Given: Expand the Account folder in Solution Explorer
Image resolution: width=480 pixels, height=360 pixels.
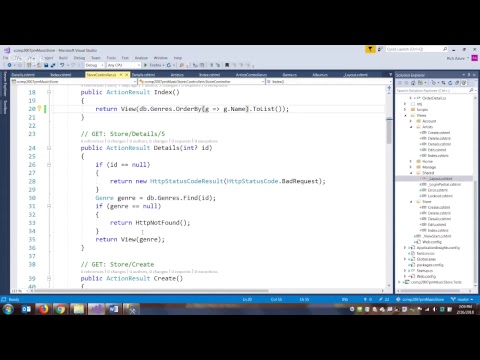Looking at the screenshot, I should [411, 121].
